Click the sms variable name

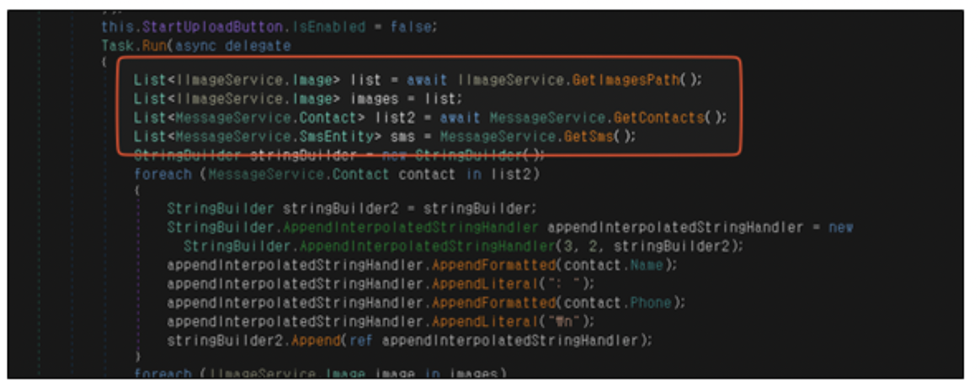click(402, 136)
